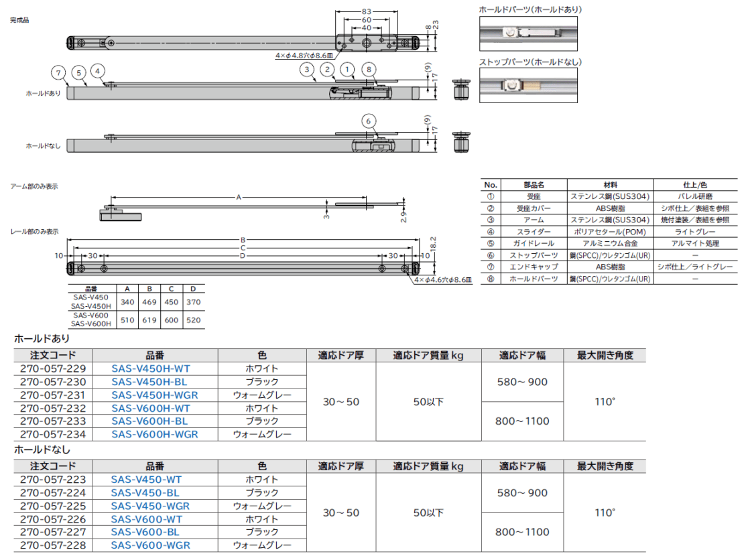Click finish cell バレル研磨
Image resolution: width=746 pixels, height=560 pixels.
[x=695, y=196]
